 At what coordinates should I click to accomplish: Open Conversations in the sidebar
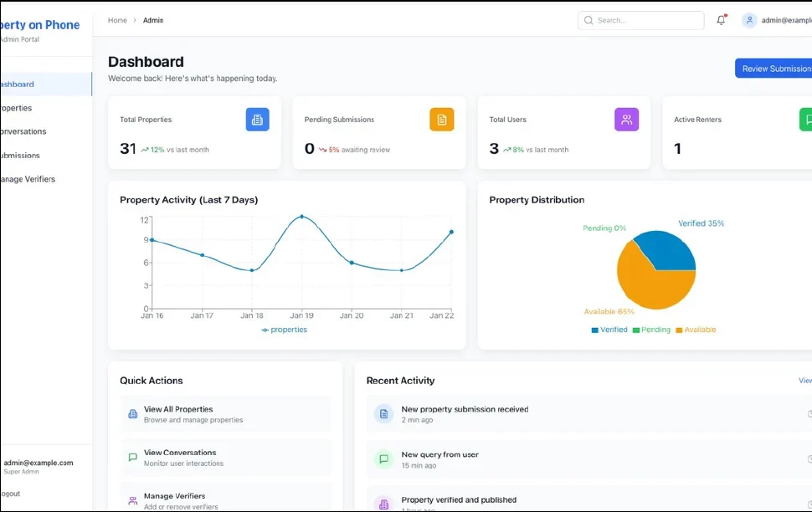(46, 131)
